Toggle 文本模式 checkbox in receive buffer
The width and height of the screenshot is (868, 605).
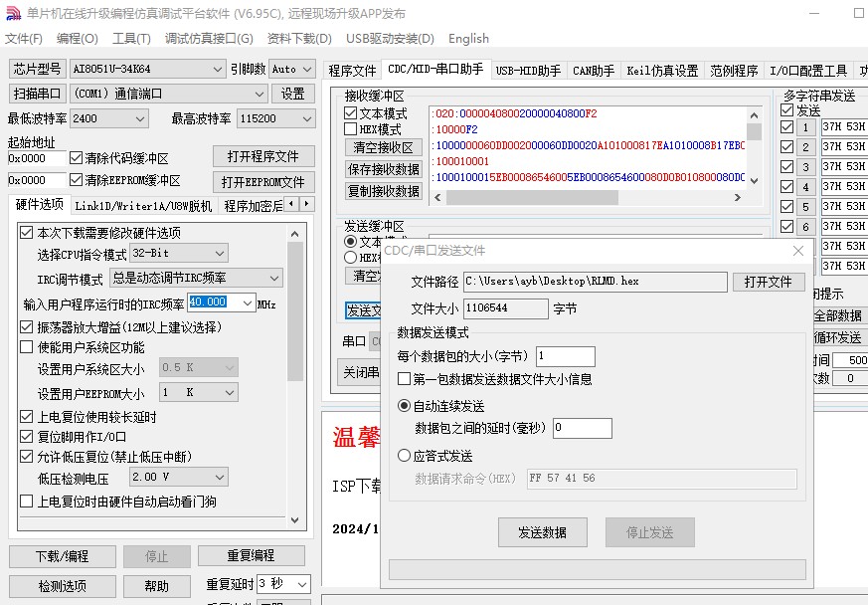pos(350,113)
